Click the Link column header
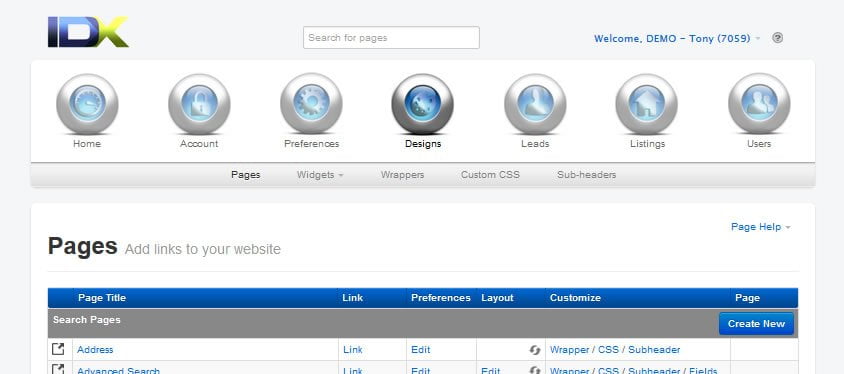This screenshot has width=844, height=374. click(353, 298)
